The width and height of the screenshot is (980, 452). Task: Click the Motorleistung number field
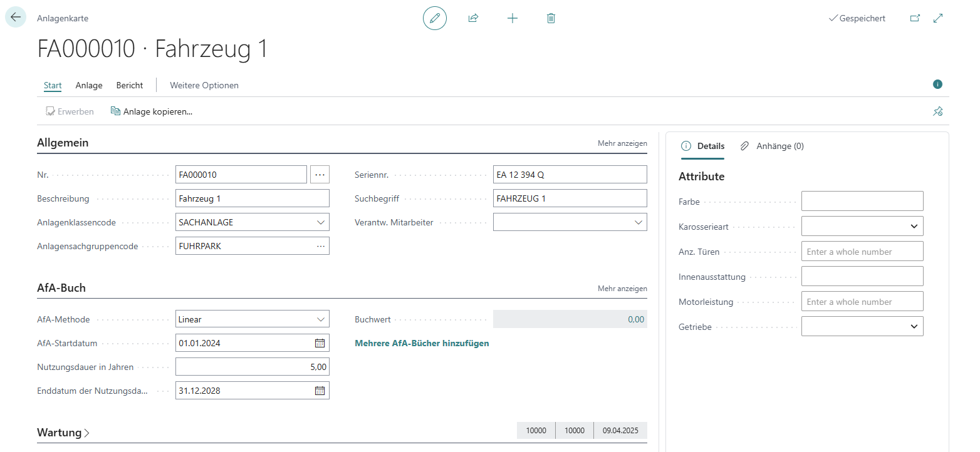coord(862,301)
